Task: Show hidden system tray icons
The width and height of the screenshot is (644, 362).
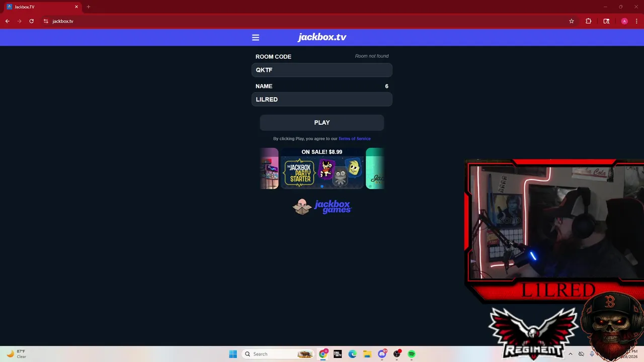Action: (x=570, y=354)
